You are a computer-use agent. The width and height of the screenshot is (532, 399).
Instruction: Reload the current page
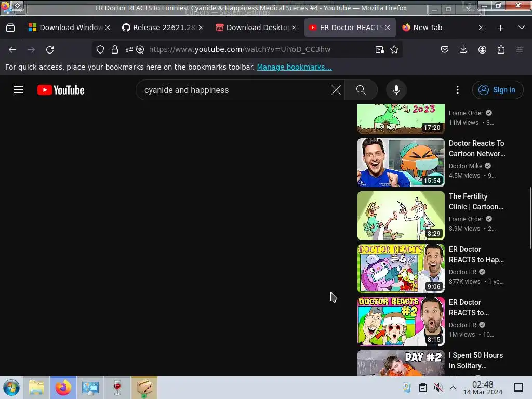pos(50,50)
